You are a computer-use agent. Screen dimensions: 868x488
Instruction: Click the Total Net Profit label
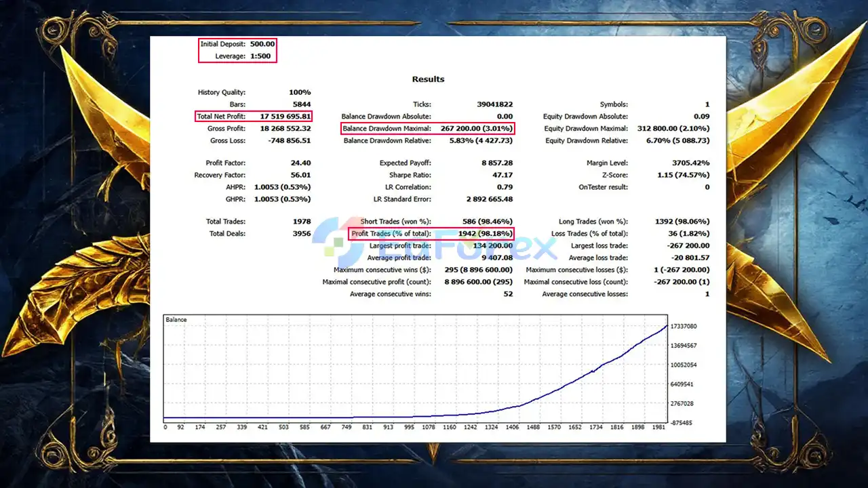(221, 117)
